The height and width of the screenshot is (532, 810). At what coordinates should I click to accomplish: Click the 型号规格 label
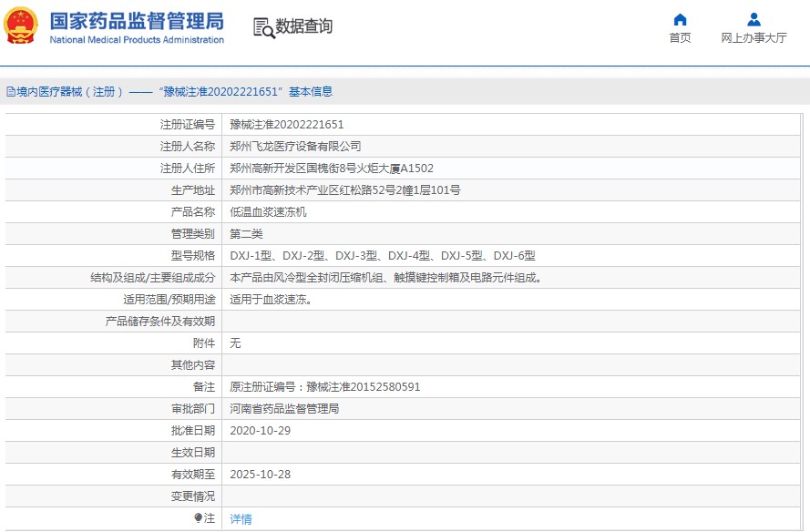point(192,256)
